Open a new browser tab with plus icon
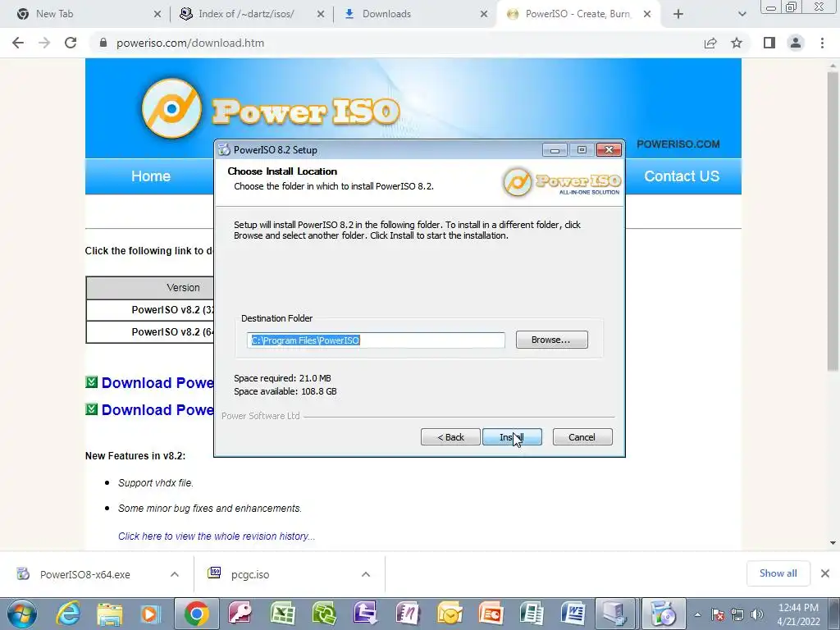840x630 pixels. coord(678,14)
